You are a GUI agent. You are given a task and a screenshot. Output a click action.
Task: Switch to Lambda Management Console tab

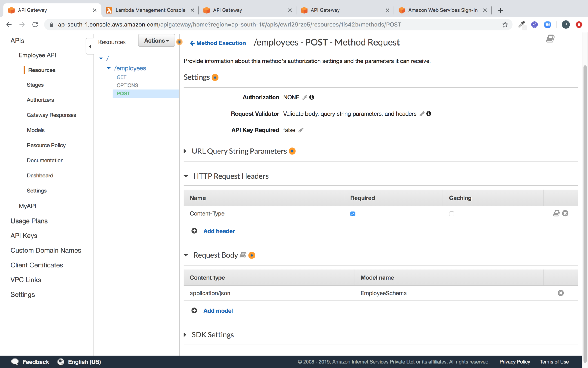click(x=150, y=10)
